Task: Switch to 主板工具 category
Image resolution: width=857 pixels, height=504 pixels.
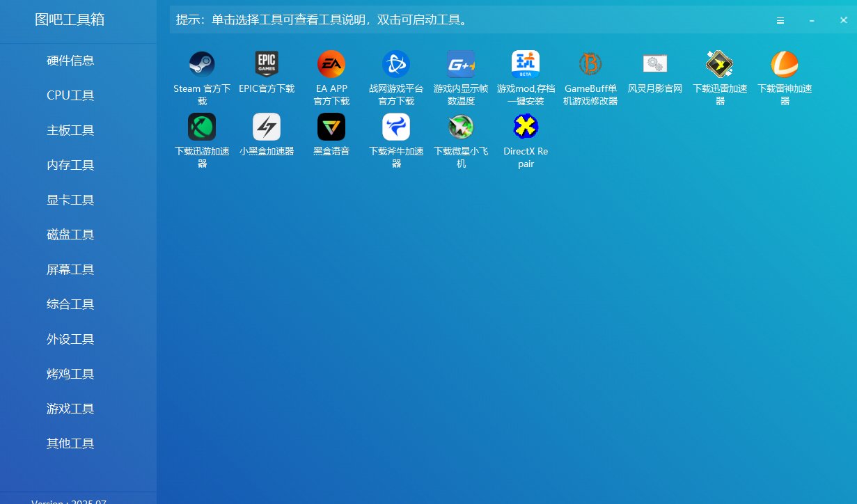Action: coord(70,130)
